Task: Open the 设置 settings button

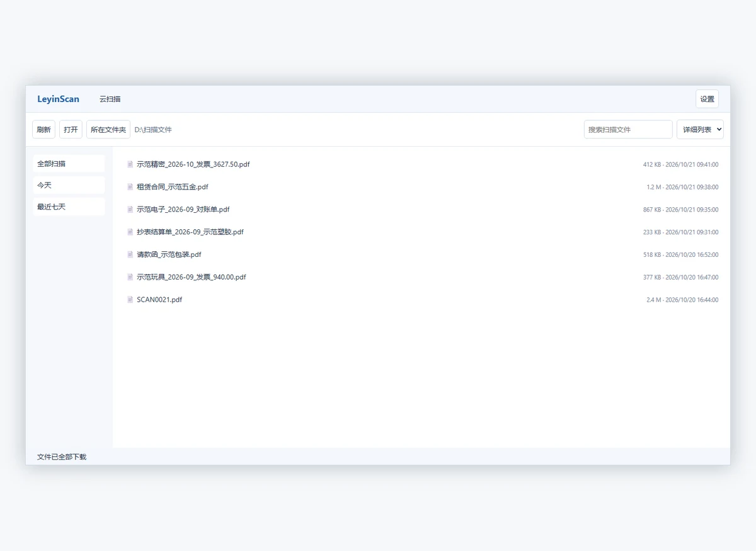Action: pos(707,99)
